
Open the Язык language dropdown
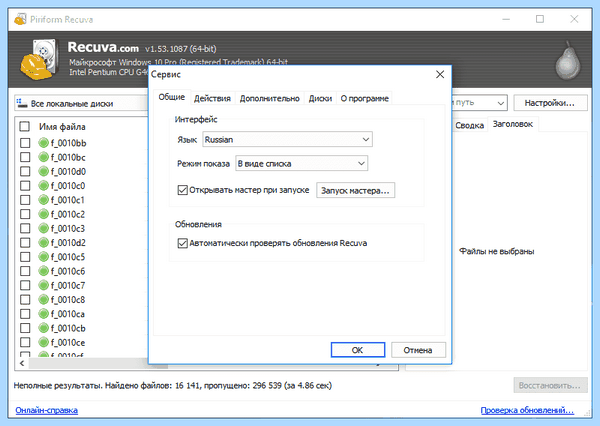tap(287, 139)
